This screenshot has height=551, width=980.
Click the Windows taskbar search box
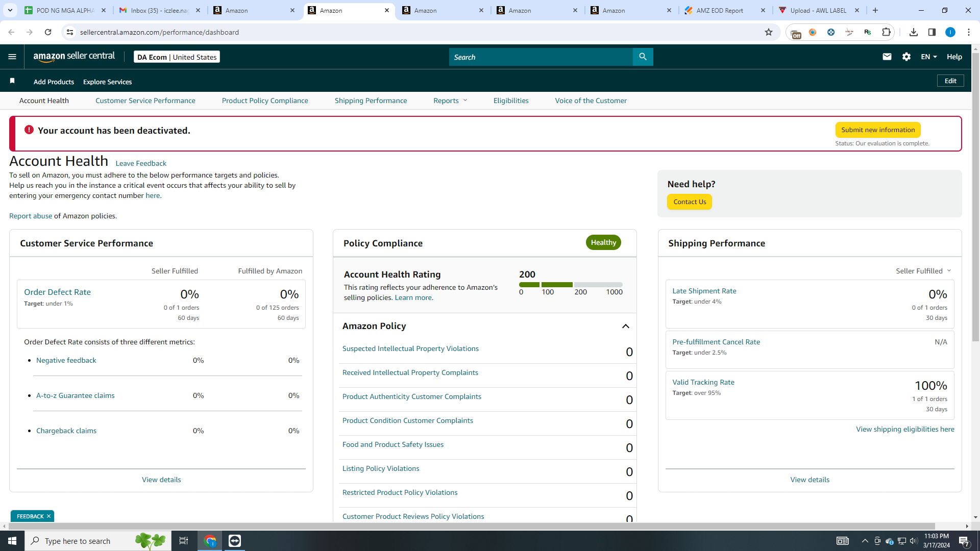click(x=98, y=541)
